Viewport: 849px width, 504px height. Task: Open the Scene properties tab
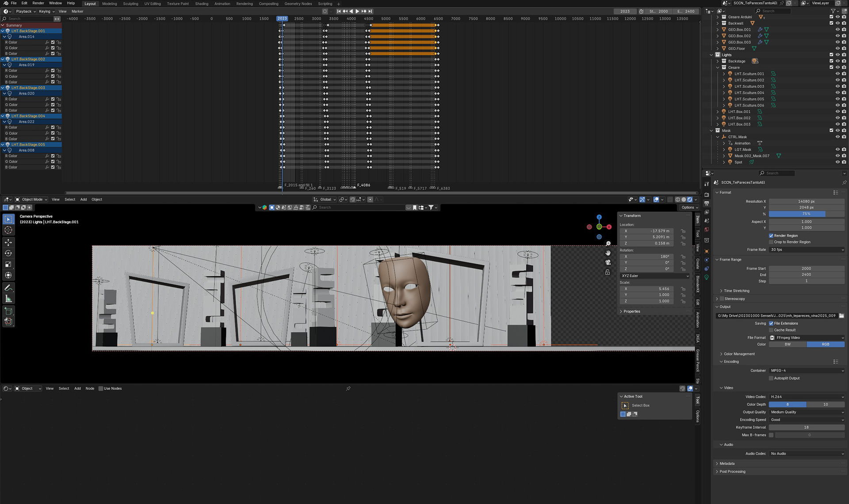pyautogui.click(x=707, y=221)
